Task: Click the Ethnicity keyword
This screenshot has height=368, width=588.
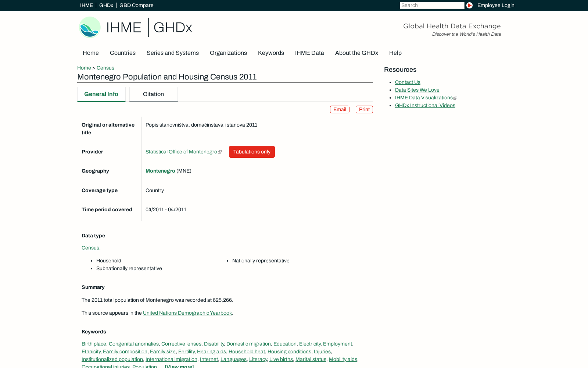Action: coord(91,351)
